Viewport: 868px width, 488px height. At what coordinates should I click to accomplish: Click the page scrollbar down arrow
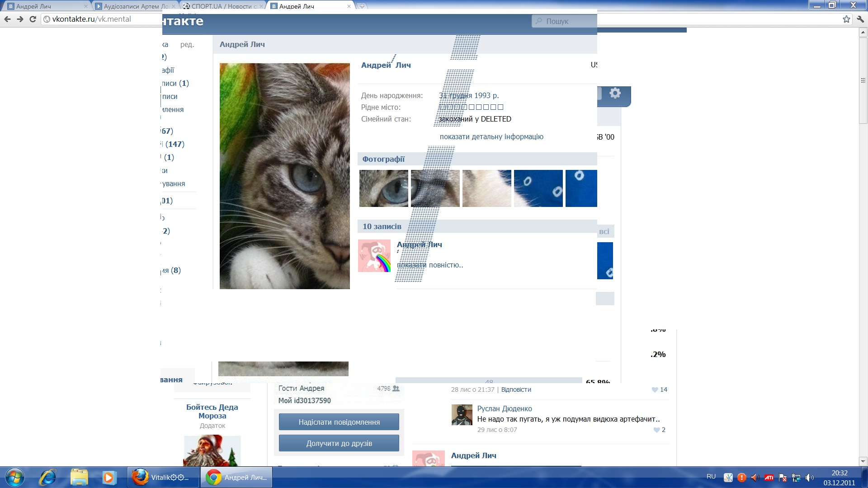(x=863, y=461)
